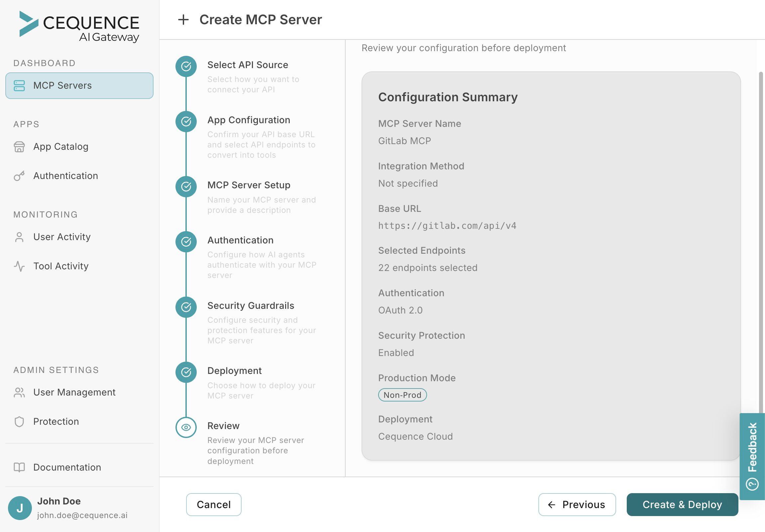This screenshot has width=765, height=532.
Task: Return to Security Guardrails step
Action: pyautogui.click(x=186, y=307)
